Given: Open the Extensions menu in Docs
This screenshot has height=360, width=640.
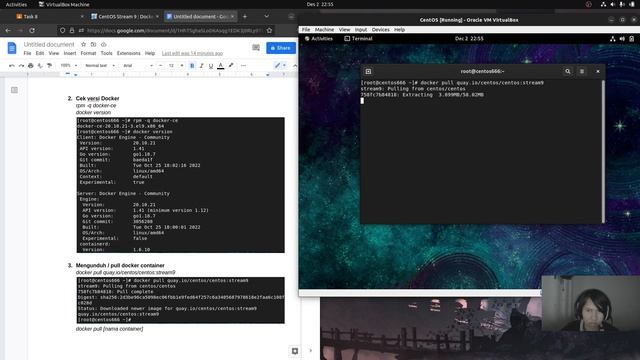Looking at the screenshot, I should (x=129, y=53).
